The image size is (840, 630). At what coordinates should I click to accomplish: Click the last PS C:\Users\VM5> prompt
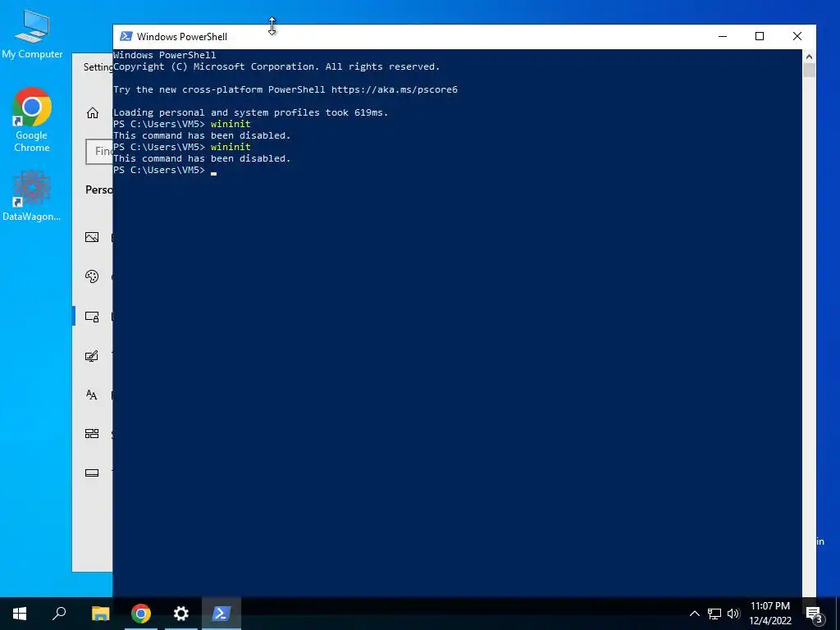pyautogui.click(x=159, y=170)
